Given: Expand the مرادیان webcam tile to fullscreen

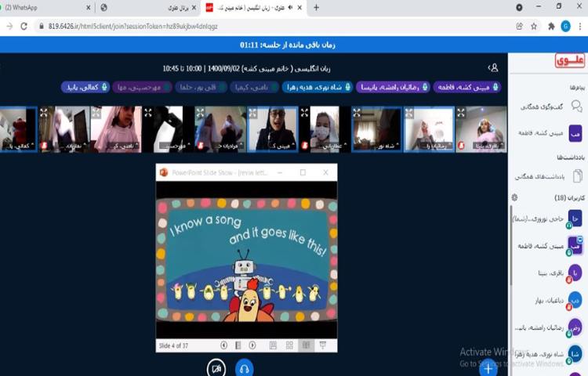Looking at the screenshot, I should 200,112.
